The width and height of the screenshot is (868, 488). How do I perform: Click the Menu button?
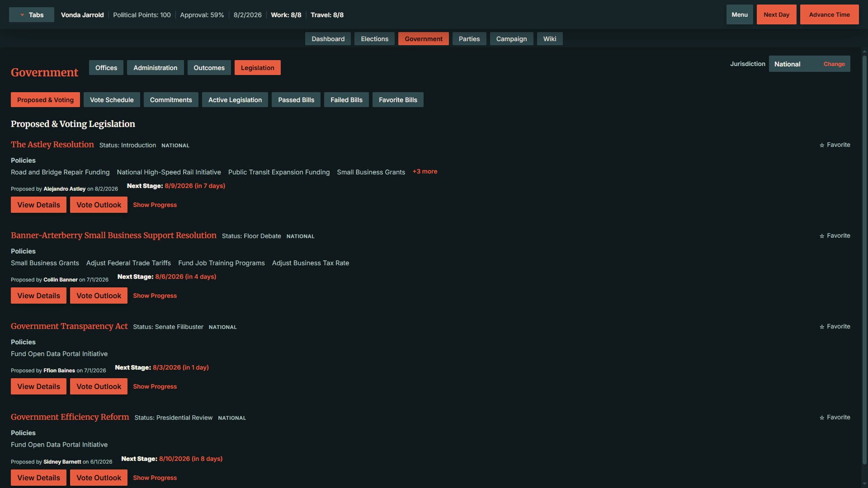(740, 14)
